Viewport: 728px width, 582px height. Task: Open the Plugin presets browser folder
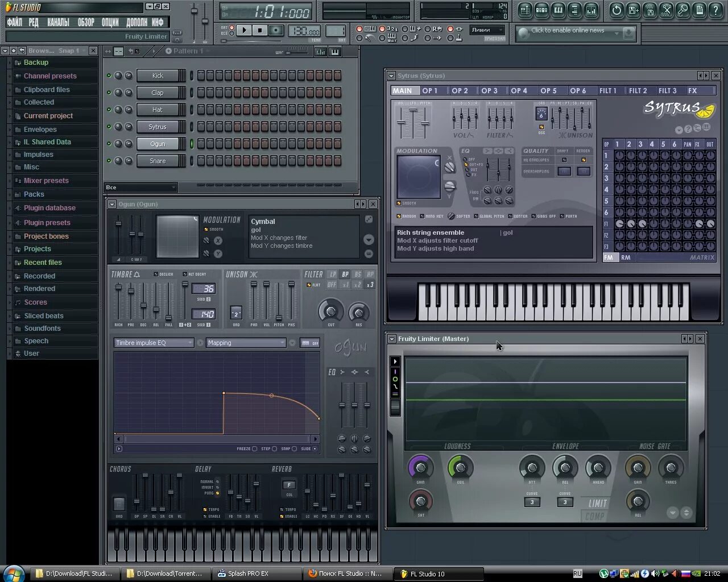pos(47,223)
